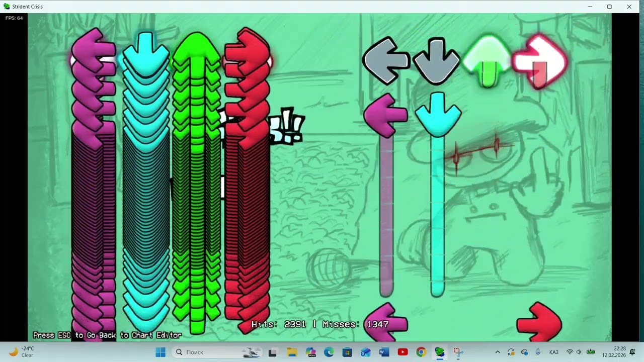Open Task View from the taskbar
The image size is (644, 362).
273,352
